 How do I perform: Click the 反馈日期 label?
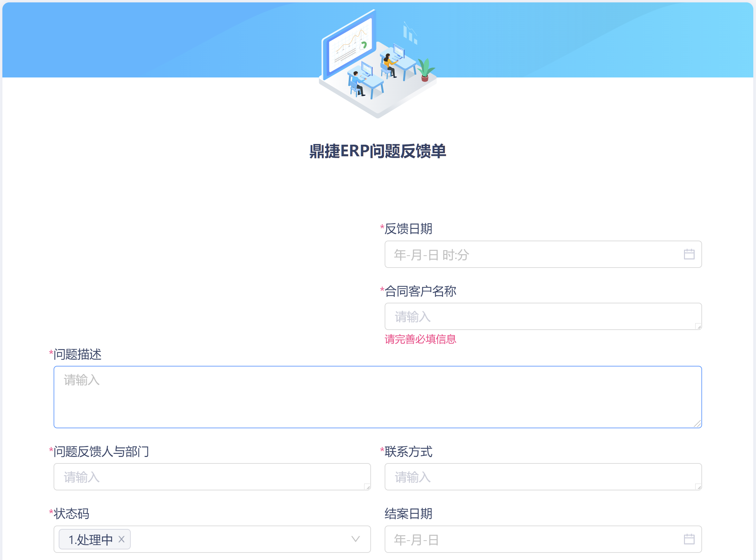tap(409, 229)
